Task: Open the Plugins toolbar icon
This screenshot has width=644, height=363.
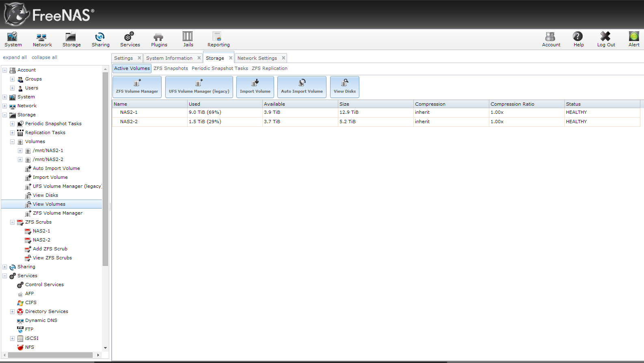Action: (x=159, y=39)
